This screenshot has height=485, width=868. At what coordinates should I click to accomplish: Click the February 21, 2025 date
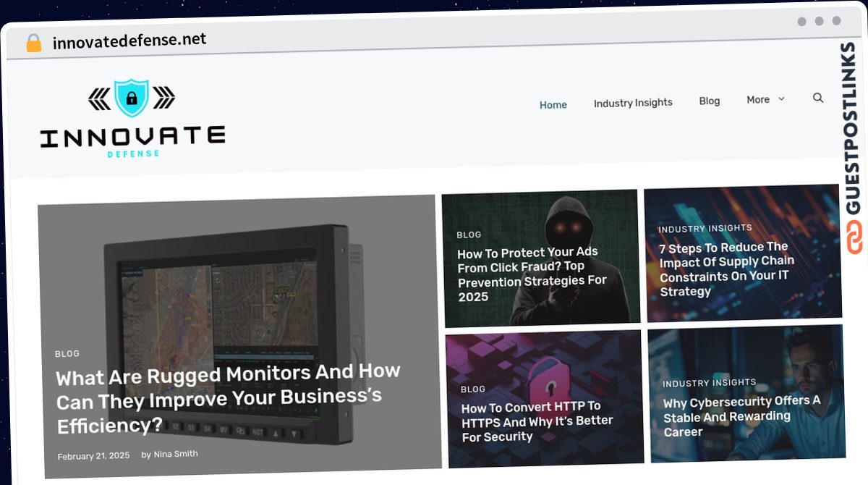[93, 456]
